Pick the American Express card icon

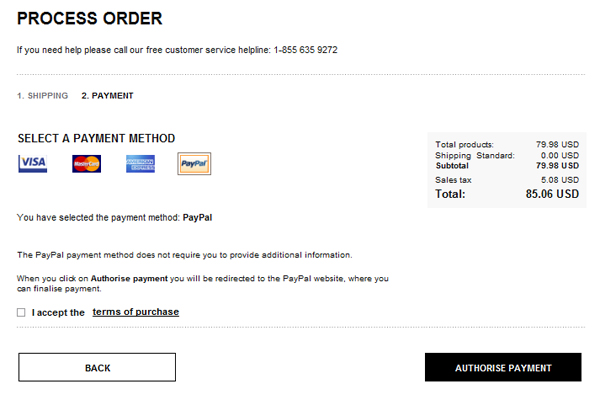[x=140, y=164]
